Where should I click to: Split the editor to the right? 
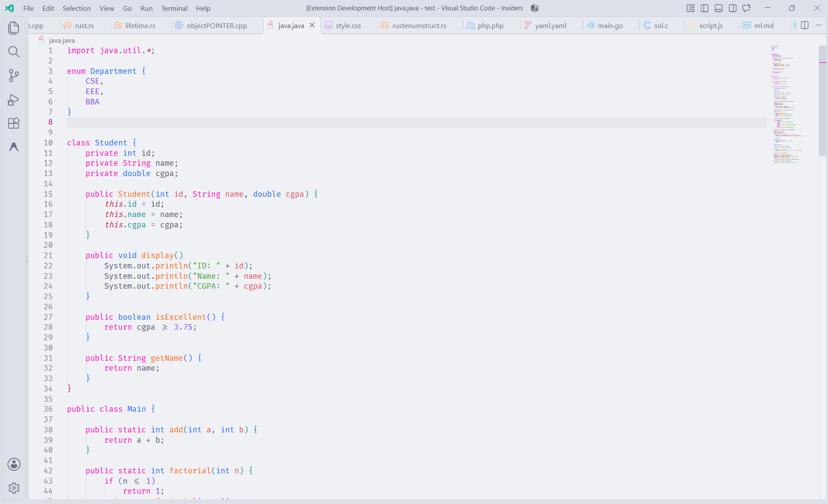click(x=805, y=25)
